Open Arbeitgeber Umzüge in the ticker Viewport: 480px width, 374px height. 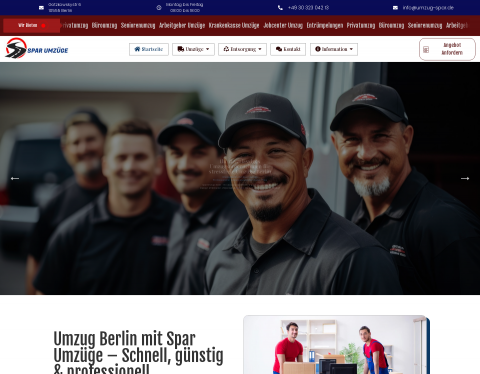click(x=182, y=25)
